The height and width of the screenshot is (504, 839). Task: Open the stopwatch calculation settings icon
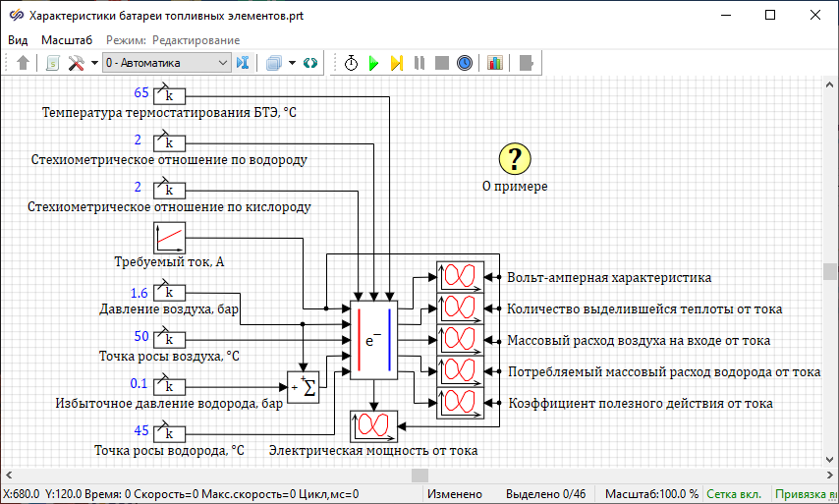pos(351,63)
